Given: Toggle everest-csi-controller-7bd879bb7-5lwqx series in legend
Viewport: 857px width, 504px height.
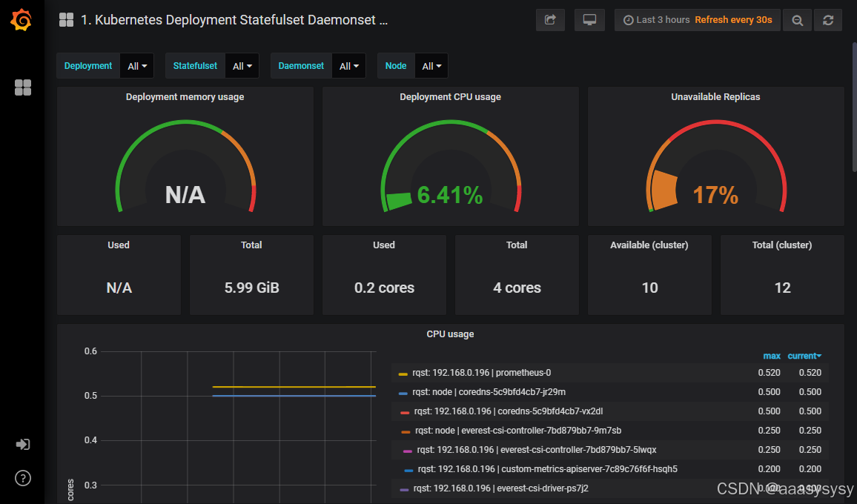Looking at the screenshot, I should pyautogui.click(x=537, y=450).
